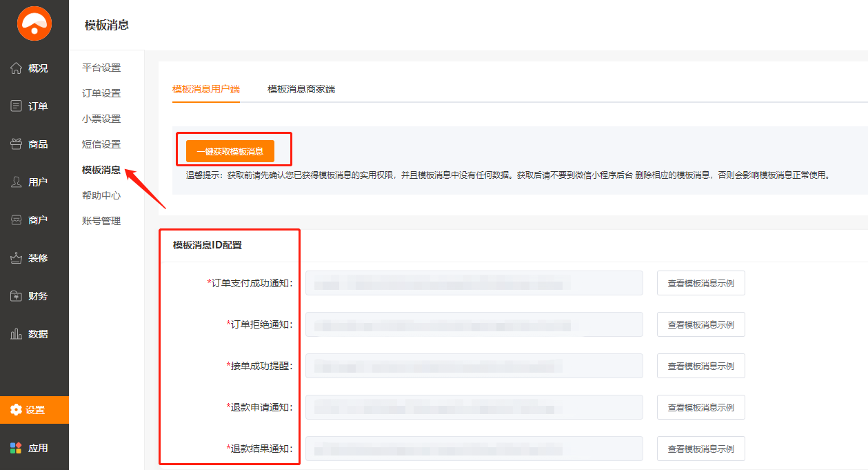Open the 数据 data chart icon
This screenshot has width=868, height=470.
17,334
